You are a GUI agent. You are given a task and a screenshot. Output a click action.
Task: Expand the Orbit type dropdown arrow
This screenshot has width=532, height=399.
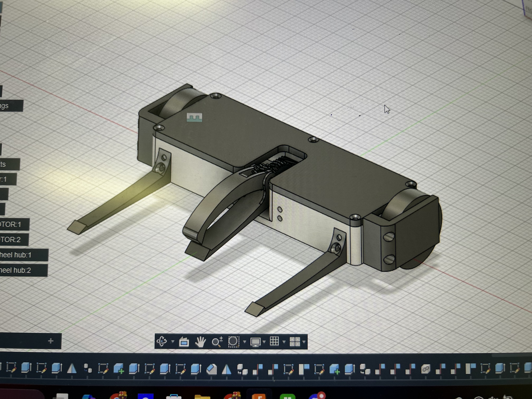(173, 341)
